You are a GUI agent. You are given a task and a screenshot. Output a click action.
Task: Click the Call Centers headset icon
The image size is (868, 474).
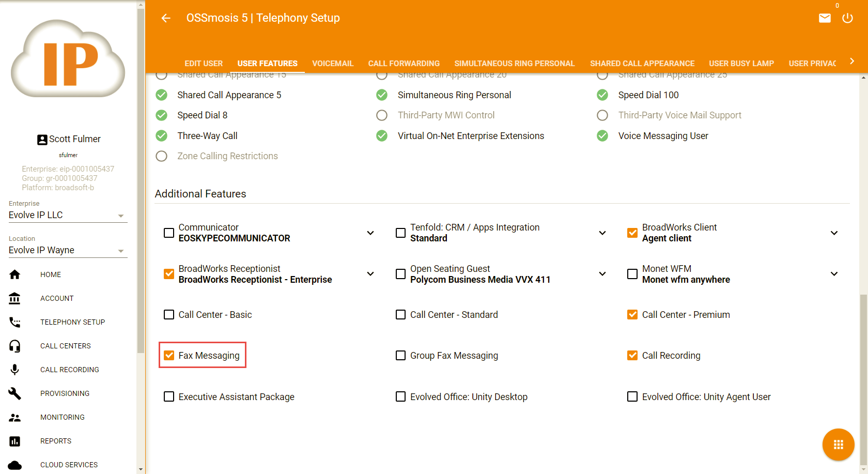click(x=15, y=346)
